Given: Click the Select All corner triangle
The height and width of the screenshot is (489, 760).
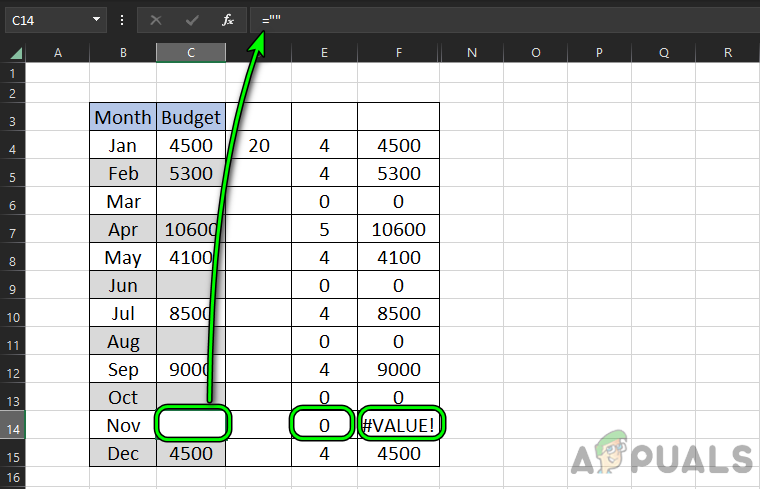Looking at the screenshot, I should 16,53.
